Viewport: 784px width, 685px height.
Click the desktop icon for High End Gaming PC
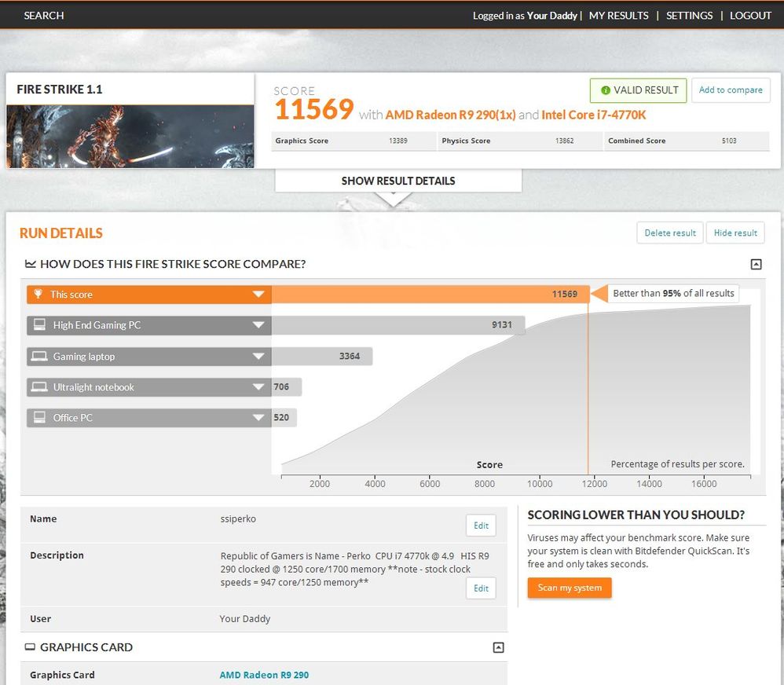point(39,325)
